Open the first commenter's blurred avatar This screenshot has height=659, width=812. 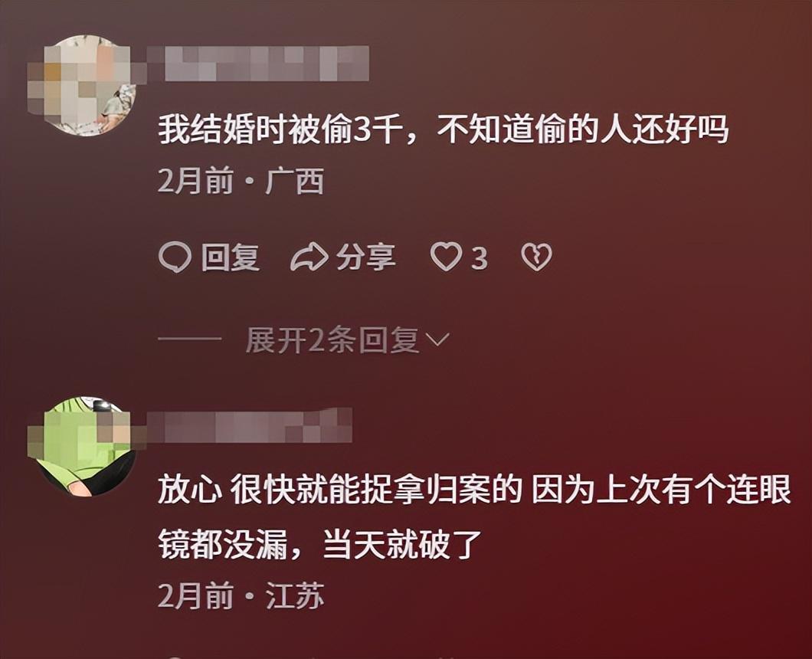click(81, 85)
